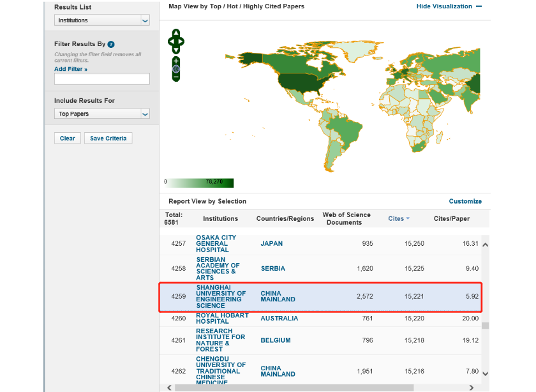
Task: Pan the map left with the arrow
Action: pos(170,42)
